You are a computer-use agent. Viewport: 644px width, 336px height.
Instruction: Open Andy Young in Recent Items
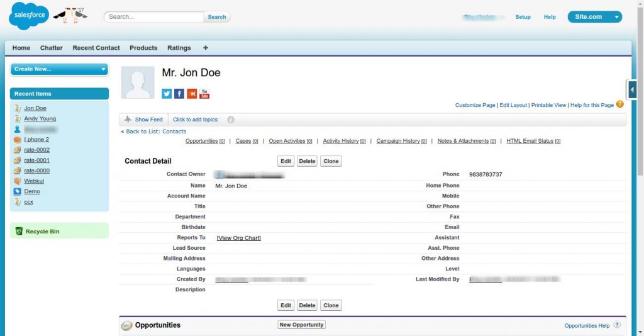[40, 118]
